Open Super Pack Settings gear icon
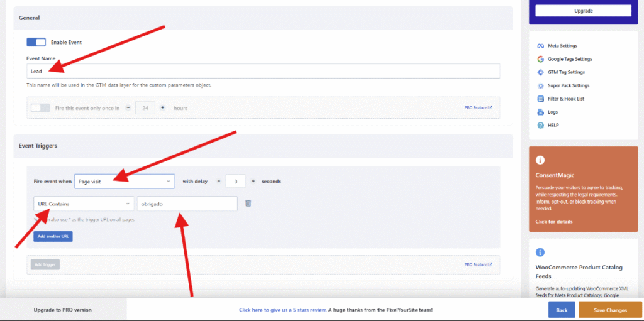 pos(540,85)
